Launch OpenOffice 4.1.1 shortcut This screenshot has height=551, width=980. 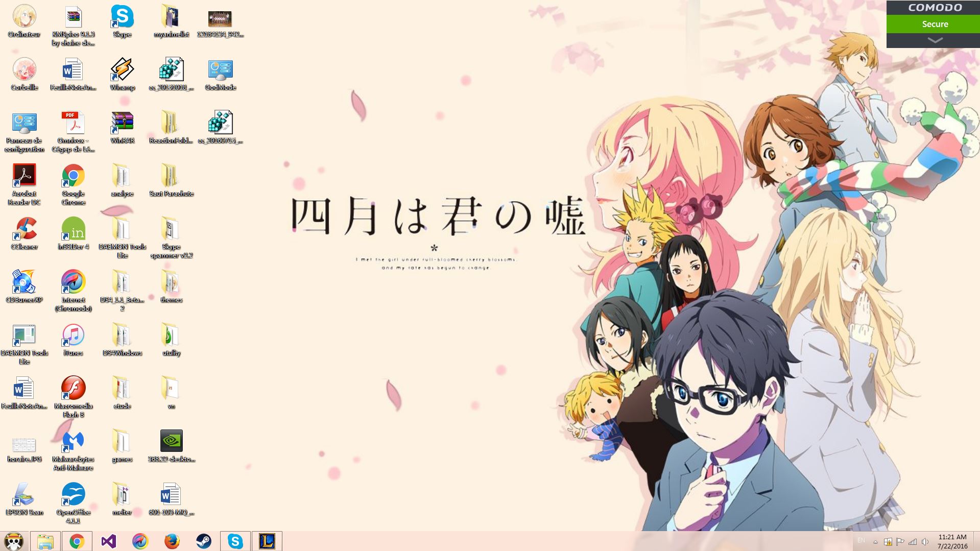(x=73, y=504)
